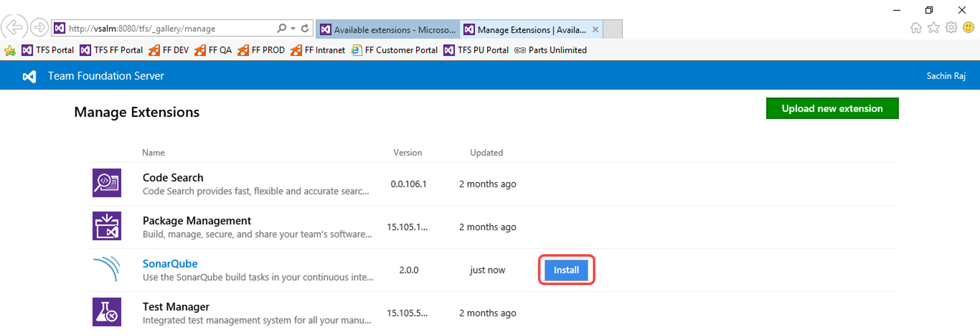Open Sachin Raj user menu

[946, 76]
